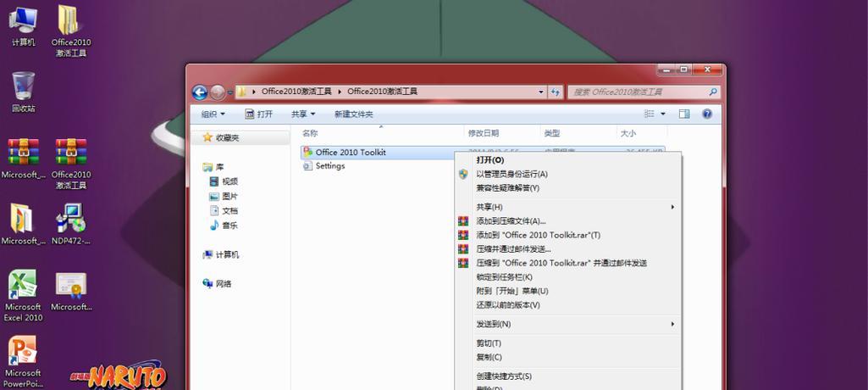Select 收藏夹 in navigation pane
868x390 pixels.
(221, 137)
